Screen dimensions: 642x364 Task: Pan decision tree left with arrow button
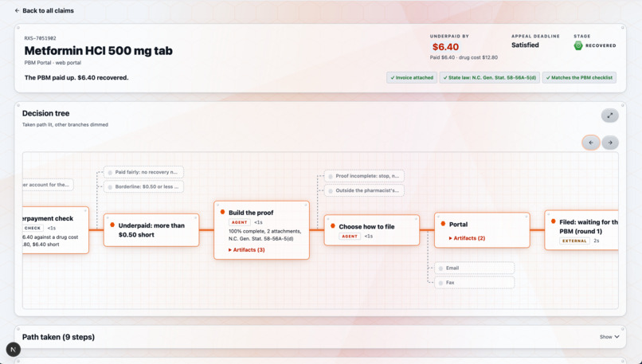591,143
